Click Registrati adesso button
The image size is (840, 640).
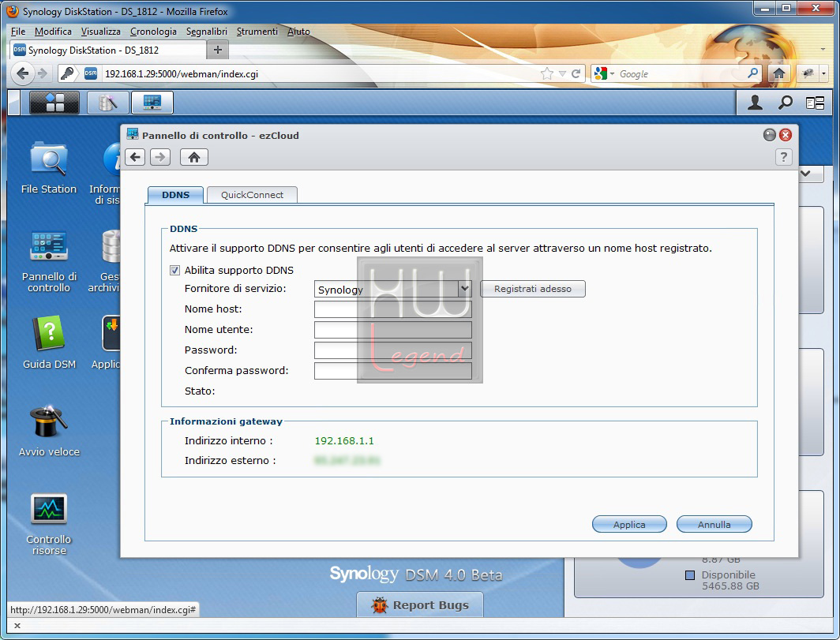(x=532, y=289)
